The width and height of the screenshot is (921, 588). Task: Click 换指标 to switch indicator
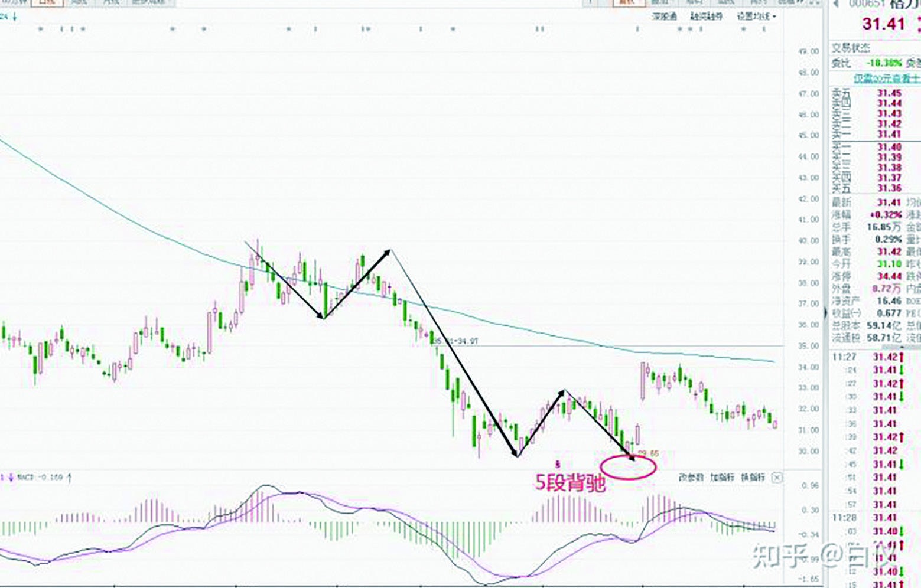click(753, 477)
